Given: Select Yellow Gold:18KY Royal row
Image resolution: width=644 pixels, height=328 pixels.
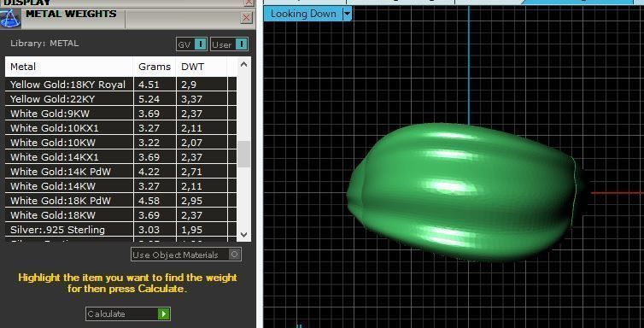Looking at the screenshot, I should point(120,85).
